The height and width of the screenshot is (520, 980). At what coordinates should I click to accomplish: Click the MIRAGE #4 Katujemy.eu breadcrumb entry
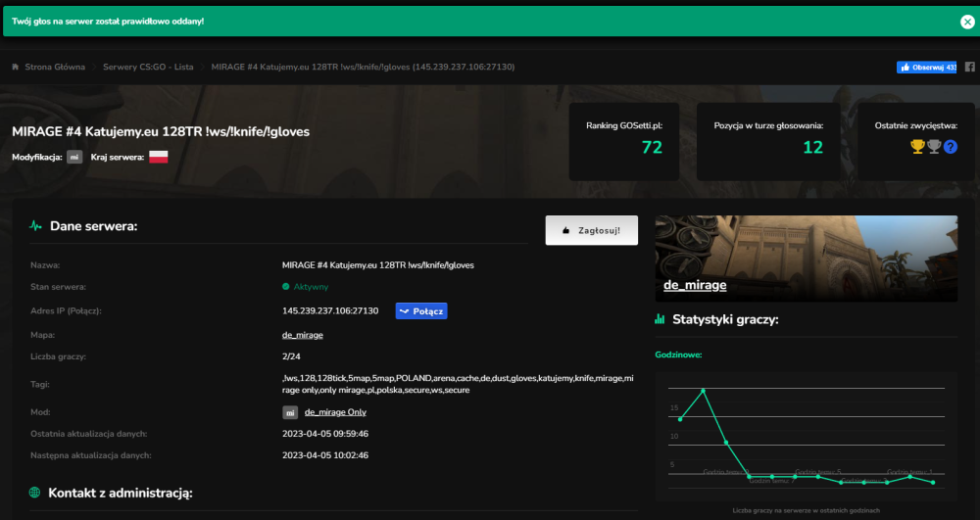tap(363, 67)
